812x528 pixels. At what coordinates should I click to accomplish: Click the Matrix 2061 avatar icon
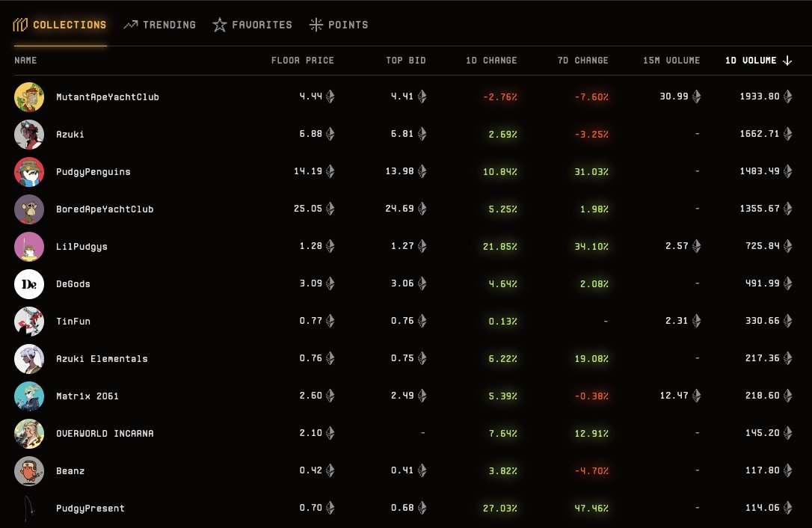coord(29,396)
